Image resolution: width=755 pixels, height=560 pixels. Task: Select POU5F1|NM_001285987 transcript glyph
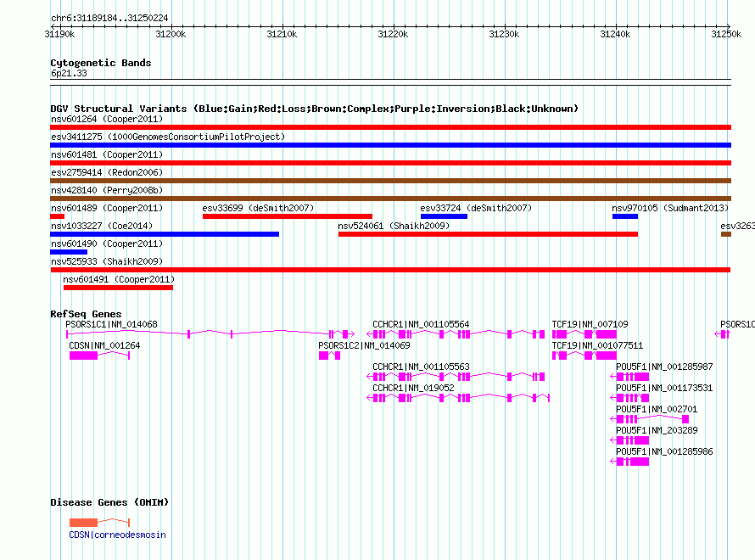[x=629, y=377]
